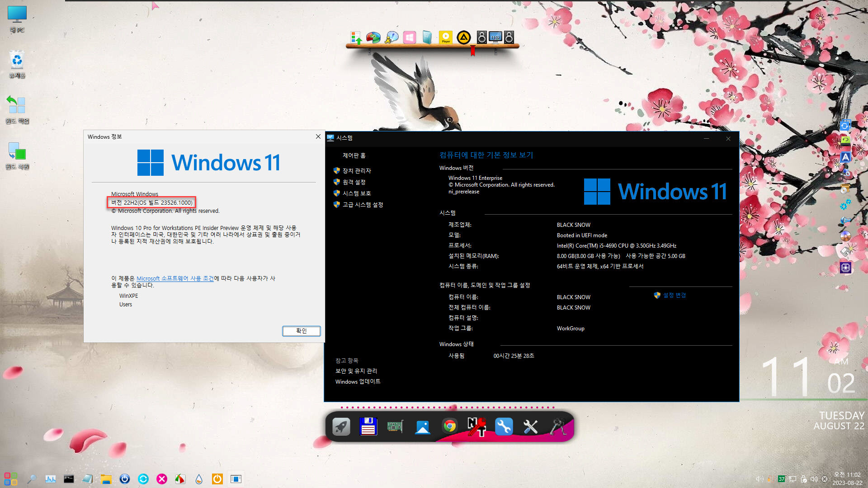The height and width of the screenshot is (488, 868).
Task: Close the Windows 정보 dialog
Action: [x=318, y=136]
